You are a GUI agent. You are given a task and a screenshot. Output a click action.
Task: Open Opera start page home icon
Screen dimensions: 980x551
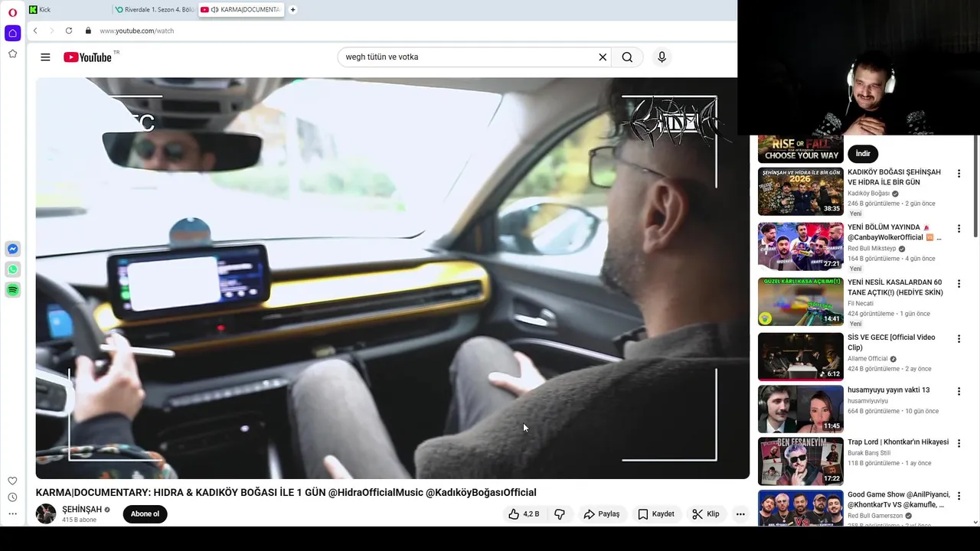click(x=12, y=33)
